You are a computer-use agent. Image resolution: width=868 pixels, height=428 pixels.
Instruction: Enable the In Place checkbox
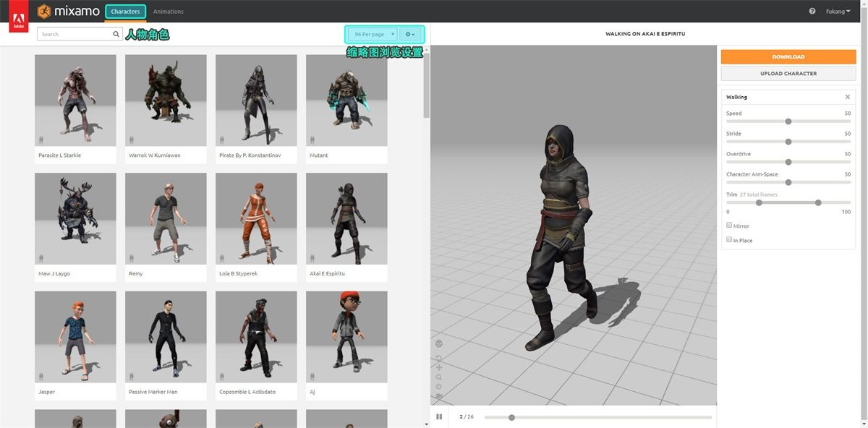(729, 239)
